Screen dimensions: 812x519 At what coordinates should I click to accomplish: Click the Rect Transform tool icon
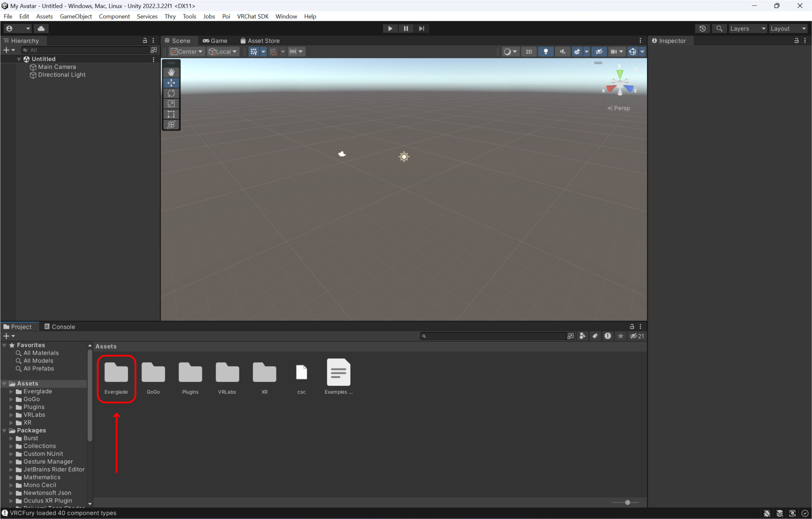(171, 115)
